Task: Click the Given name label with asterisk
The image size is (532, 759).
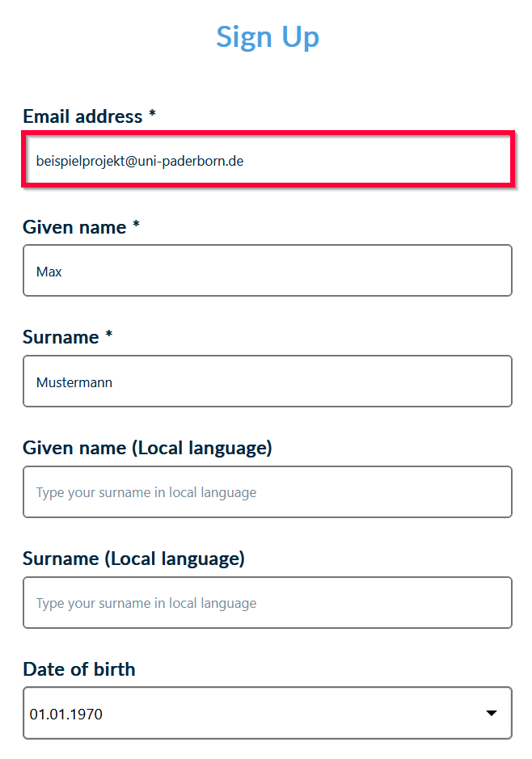Action: 74,227
